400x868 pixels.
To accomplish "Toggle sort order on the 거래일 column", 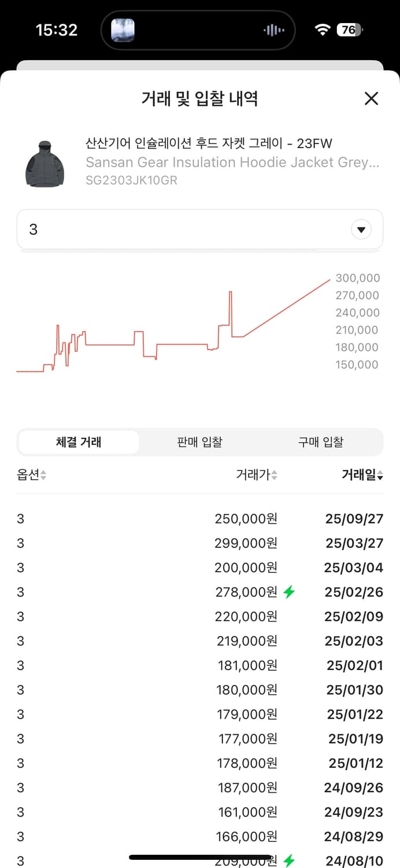I will 379,475.
